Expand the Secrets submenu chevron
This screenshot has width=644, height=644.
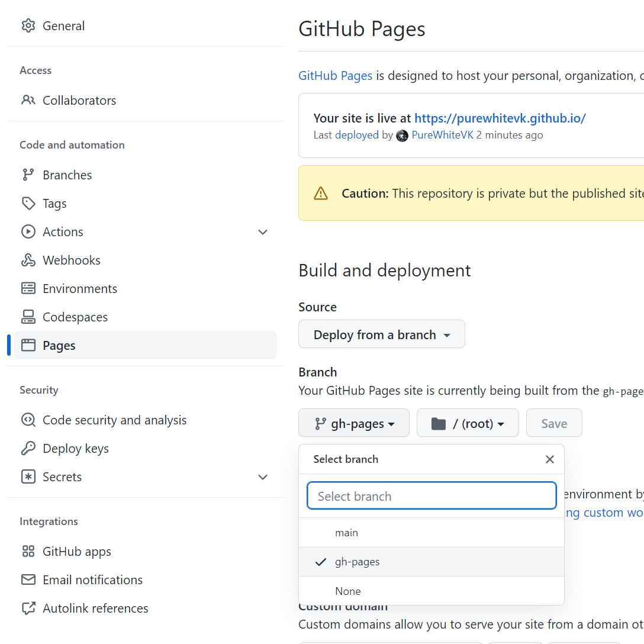[263, 477]
